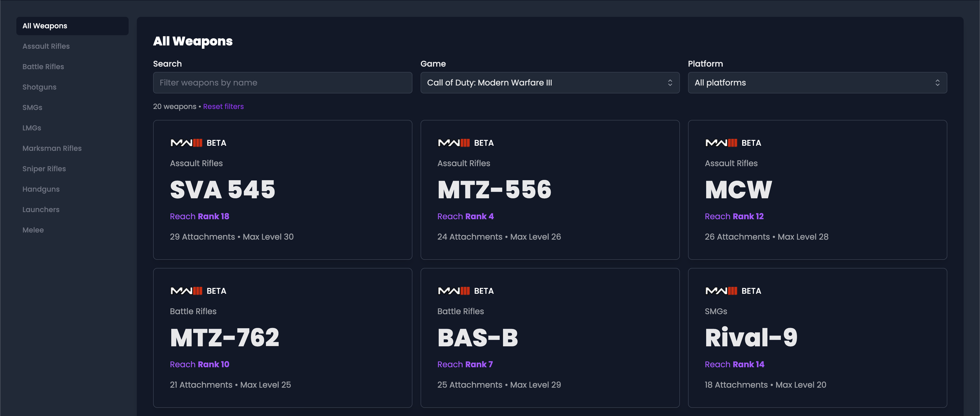The height and width of the screenshot is (416, 980).
Task: Click Reach Rank 14 on the Rival-9 card
Action: coord(734,364)
